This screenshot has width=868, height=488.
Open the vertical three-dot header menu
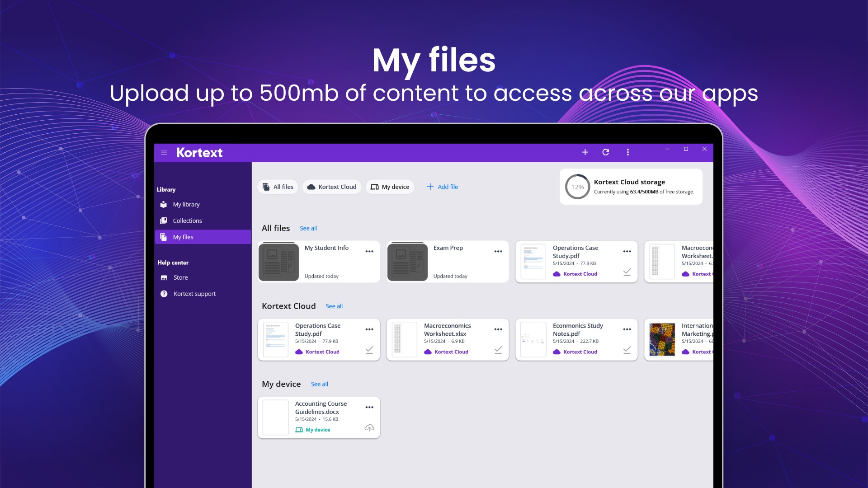pos(627,152)
